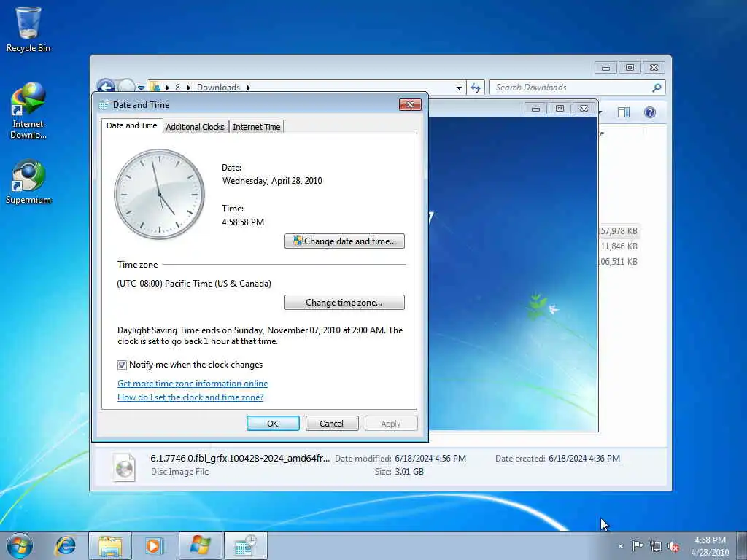Toggle Notify me when the clock changes
The width and height of the screenshot is (747, 560).
122,365
